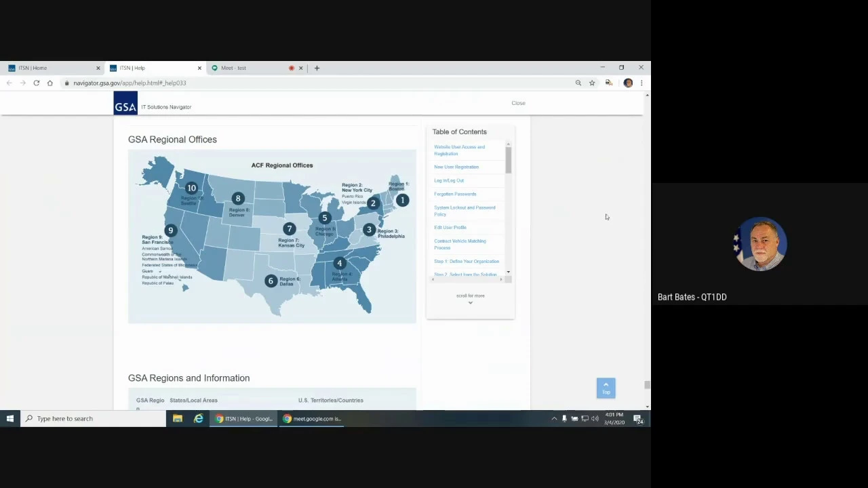The image size is (868, 488).
Task: Show hidden system tray icons
Action: [554, 419]
